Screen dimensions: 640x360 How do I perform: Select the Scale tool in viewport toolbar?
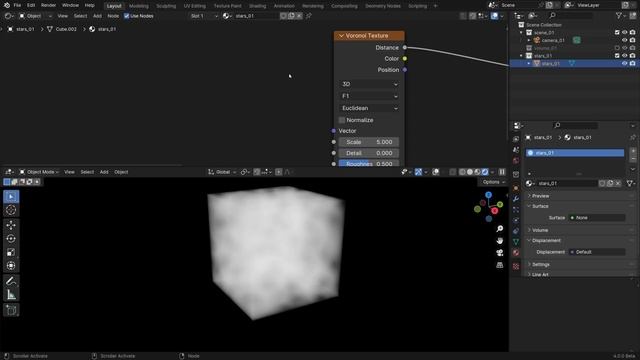pyautogui.click(x=11, y=252)
